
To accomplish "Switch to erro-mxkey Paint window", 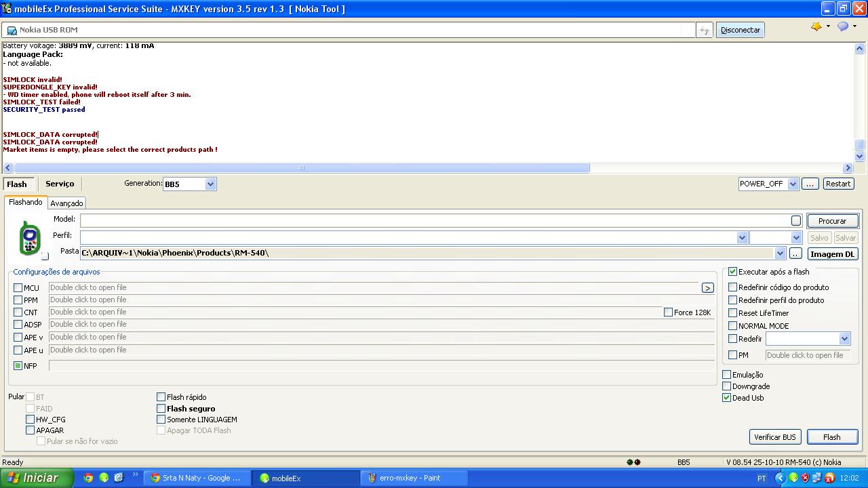I will pyautogui.click(x=414, y=478).
